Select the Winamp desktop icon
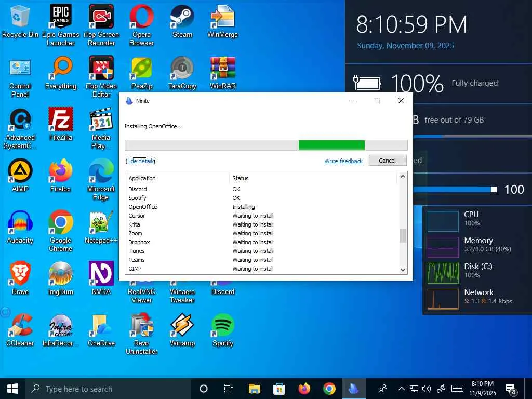 (182, 330)
